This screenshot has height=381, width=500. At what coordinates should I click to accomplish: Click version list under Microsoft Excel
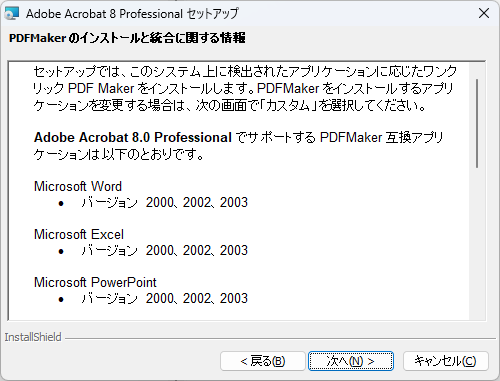(165, 251)
